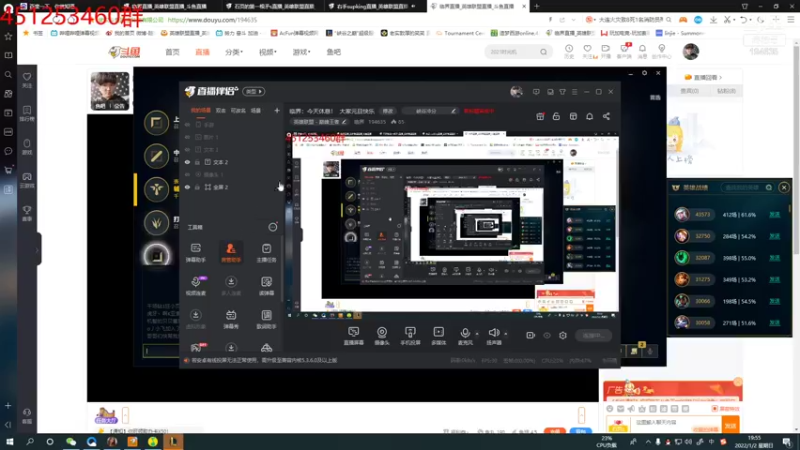Add 手机投屏 phone casting source
Image resolution: width=800 pixels, height=450 pixels.
click(x=410, y=336)
